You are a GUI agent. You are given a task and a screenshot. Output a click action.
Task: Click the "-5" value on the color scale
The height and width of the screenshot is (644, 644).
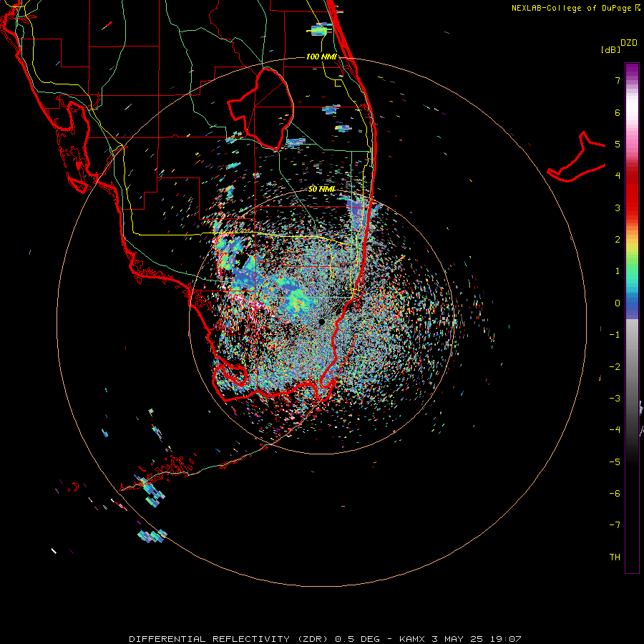(615, 462)
